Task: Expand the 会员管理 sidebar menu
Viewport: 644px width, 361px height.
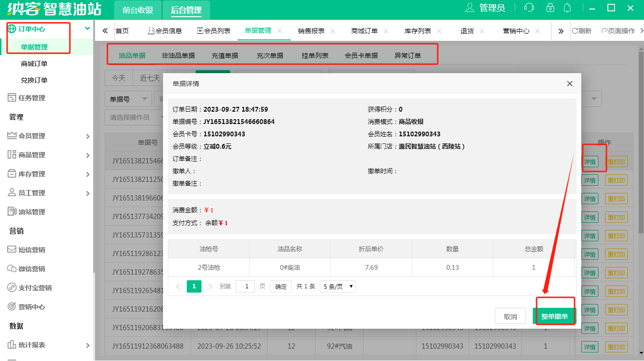Action: coord(48,136)
